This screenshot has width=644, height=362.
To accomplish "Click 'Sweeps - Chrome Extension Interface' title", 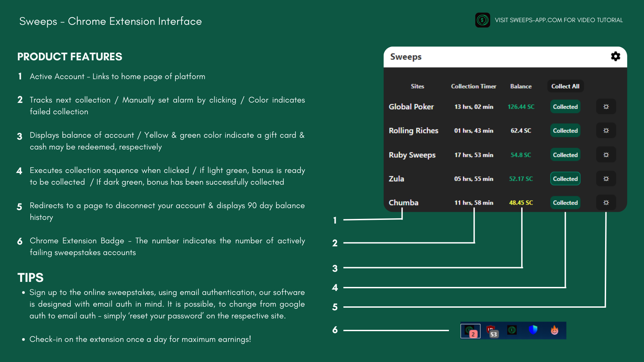I will pos(111,21).
